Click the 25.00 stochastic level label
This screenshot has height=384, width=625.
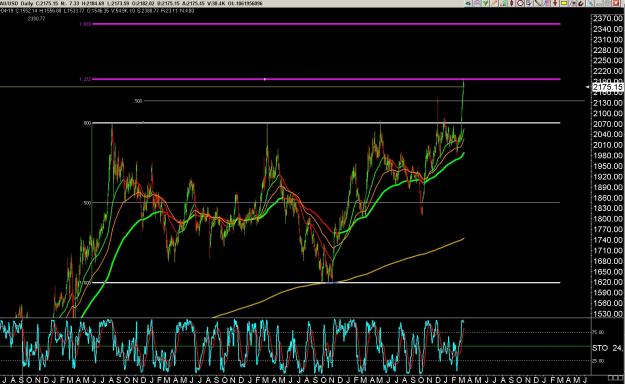click(x=598, y=361)
